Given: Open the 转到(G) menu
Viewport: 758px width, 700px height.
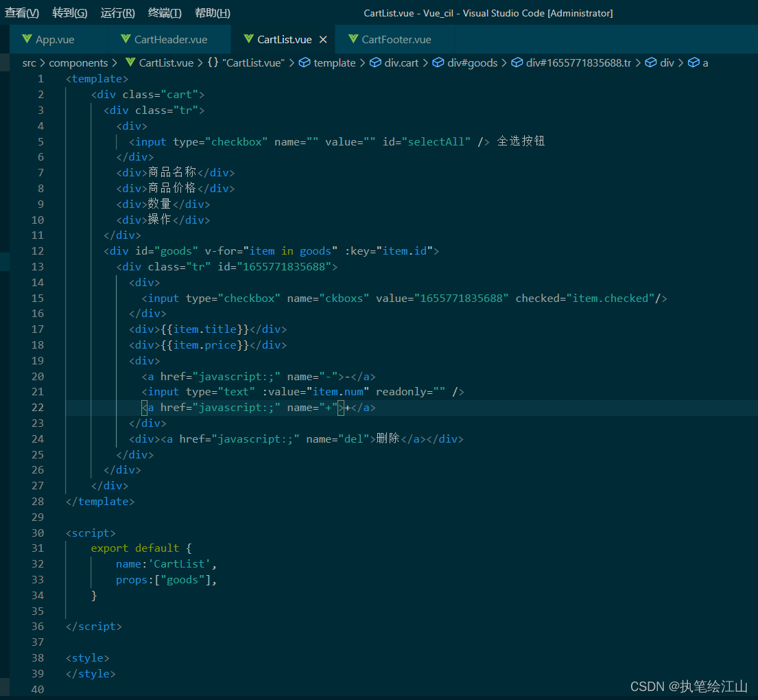Looking at the screenshot, I should (x=69, y=13).
